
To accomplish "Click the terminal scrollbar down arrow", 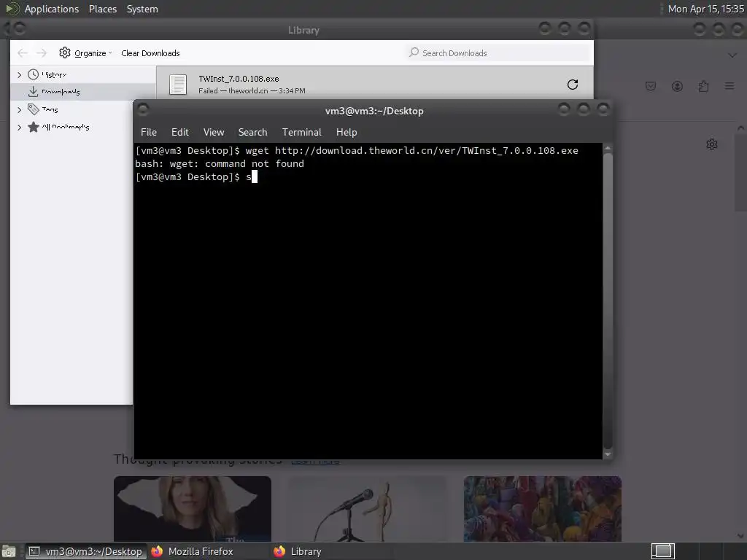I will click(x=608, y=454).
